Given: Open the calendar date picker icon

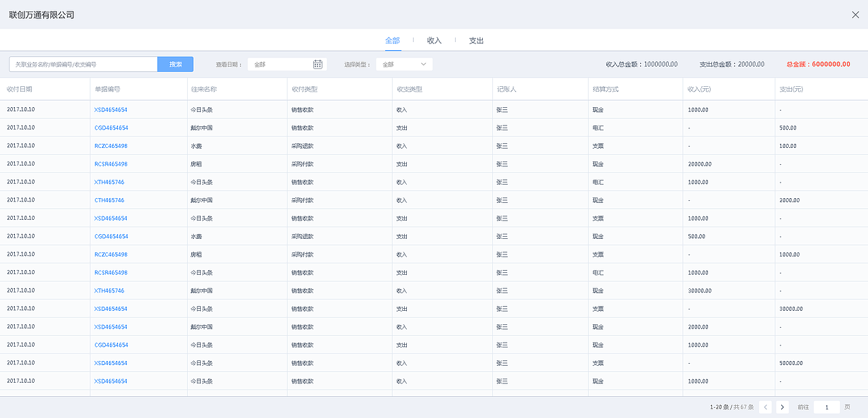Looking at the screenshot, I should point(317,64).
